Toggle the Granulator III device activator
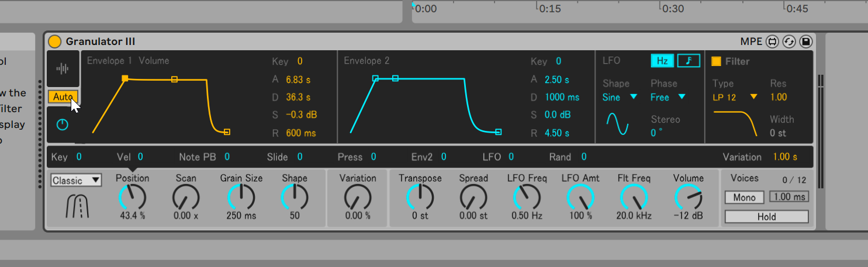The height and width of the screenshot is (267, 868). pos(54,41)
